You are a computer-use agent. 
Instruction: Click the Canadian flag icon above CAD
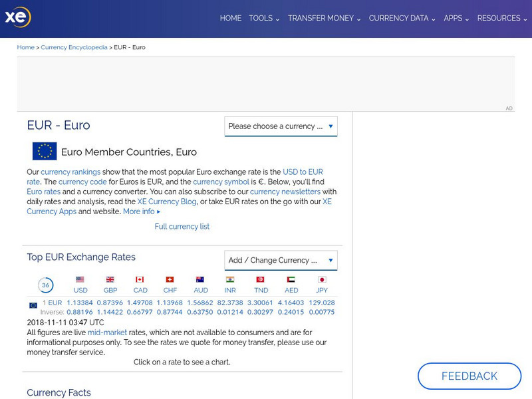(x=140, y=279)
